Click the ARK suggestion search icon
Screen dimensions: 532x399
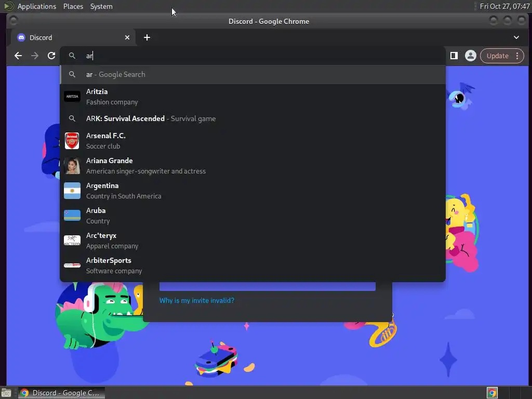(72, 118)
